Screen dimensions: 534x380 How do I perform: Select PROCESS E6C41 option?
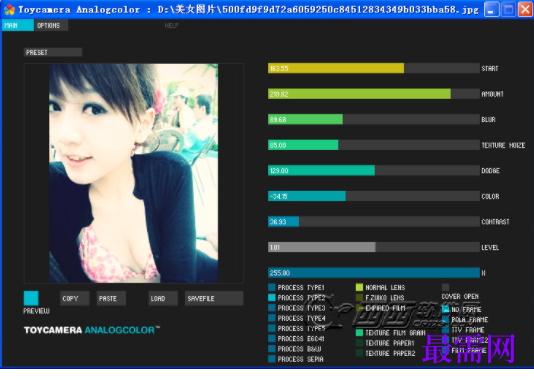tap(296, 338)
